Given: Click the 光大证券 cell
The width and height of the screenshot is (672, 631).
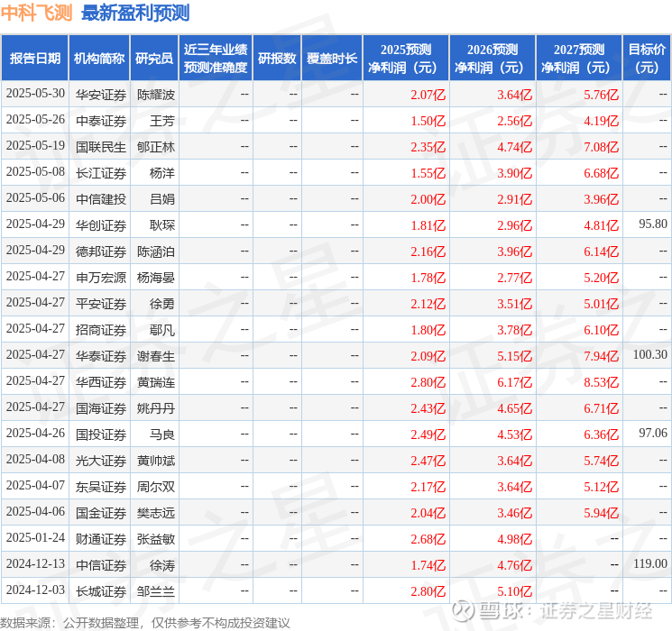Looking at the screenshot, I should click(x=101, y=461).
